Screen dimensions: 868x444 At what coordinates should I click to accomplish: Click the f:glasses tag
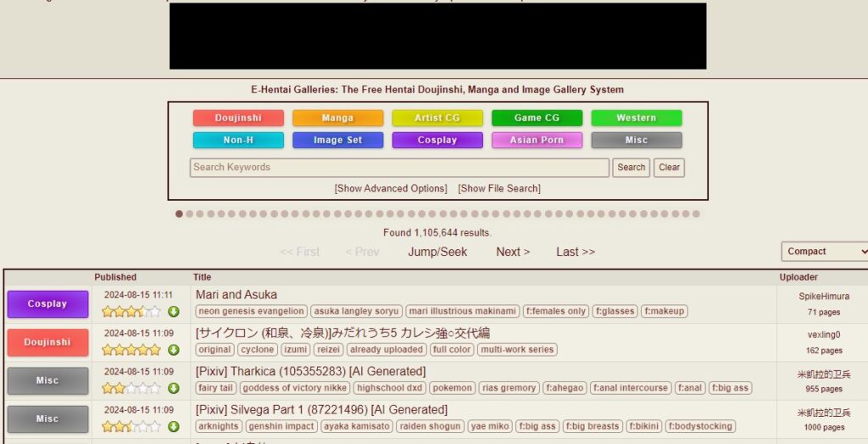(x=615, y=311)
